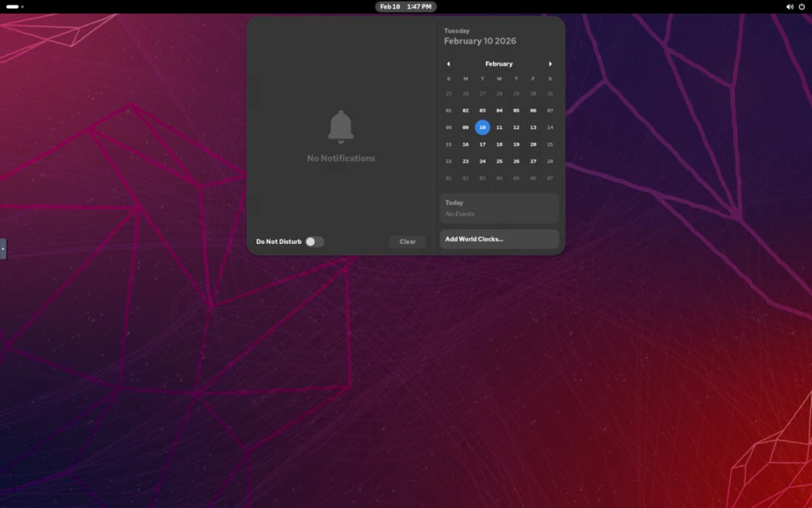Select February 21 in calendar
Viewport: 812px width, 508px height.
tap(550, 144)
